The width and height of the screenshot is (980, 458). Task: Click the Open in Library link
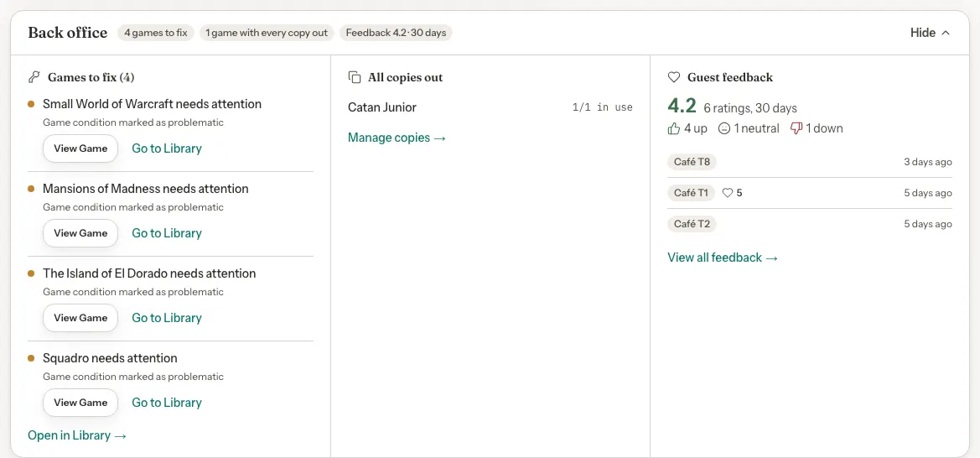click(x=77, y=435)
